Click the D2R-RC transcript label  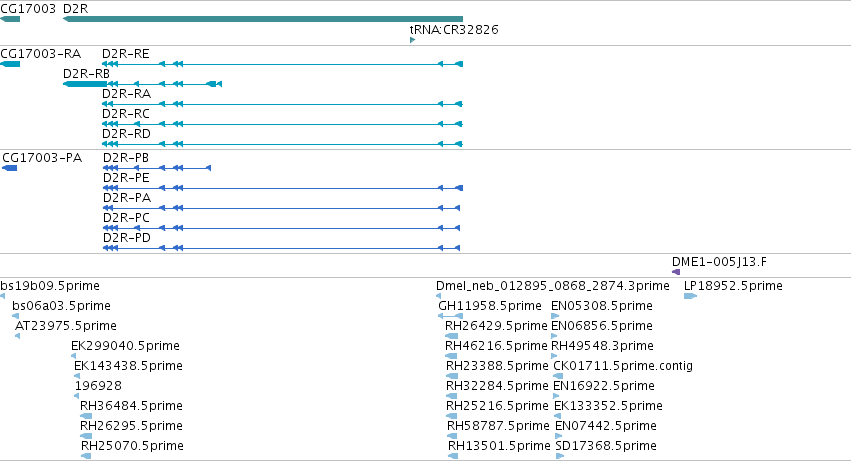click(126, 114)
